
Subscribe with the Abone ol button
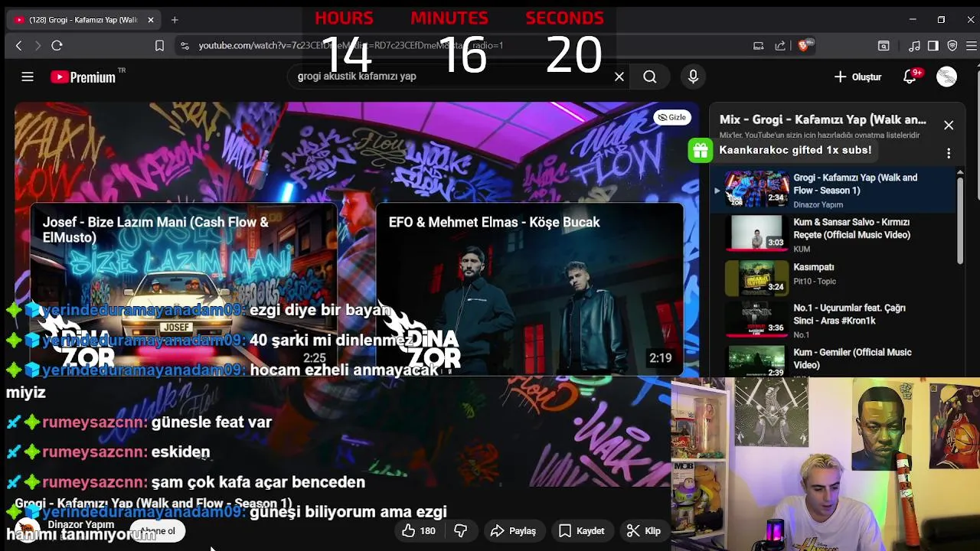pos(157,530)
